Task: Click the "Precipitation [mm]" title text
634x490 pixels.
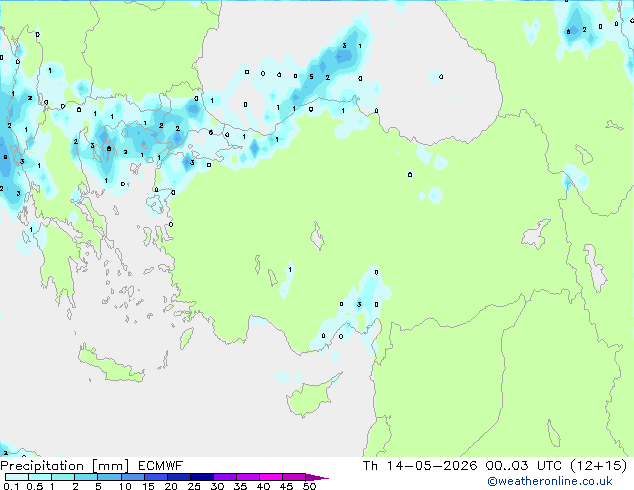Action: (65, 466)
